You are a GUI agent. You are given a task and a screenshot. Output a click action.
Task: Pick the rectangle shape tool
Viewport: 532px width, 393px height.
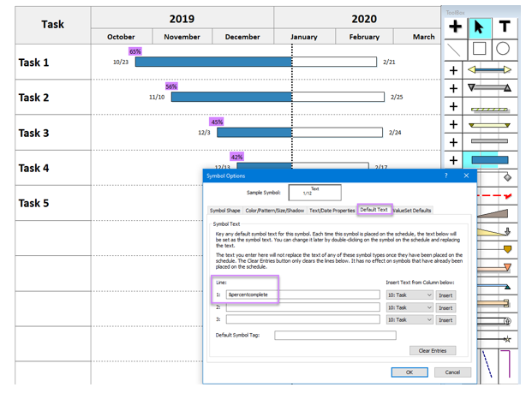click(479, 50)
